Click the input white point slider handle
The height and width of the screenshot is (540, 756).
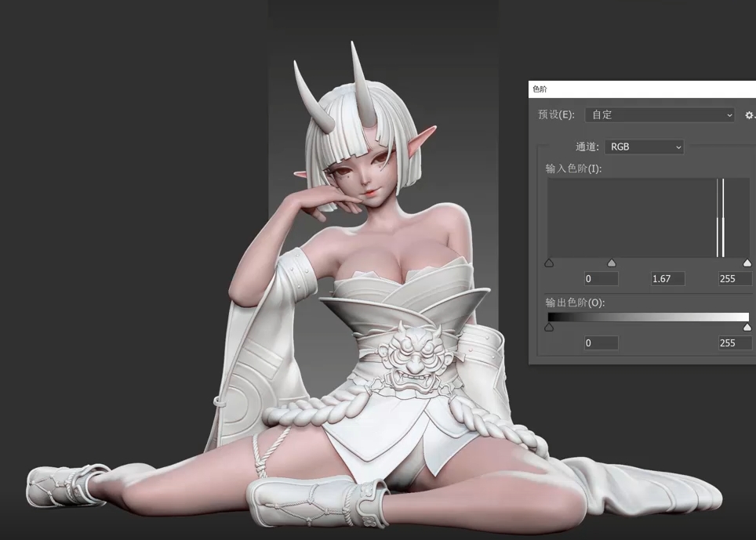point(747,263)
